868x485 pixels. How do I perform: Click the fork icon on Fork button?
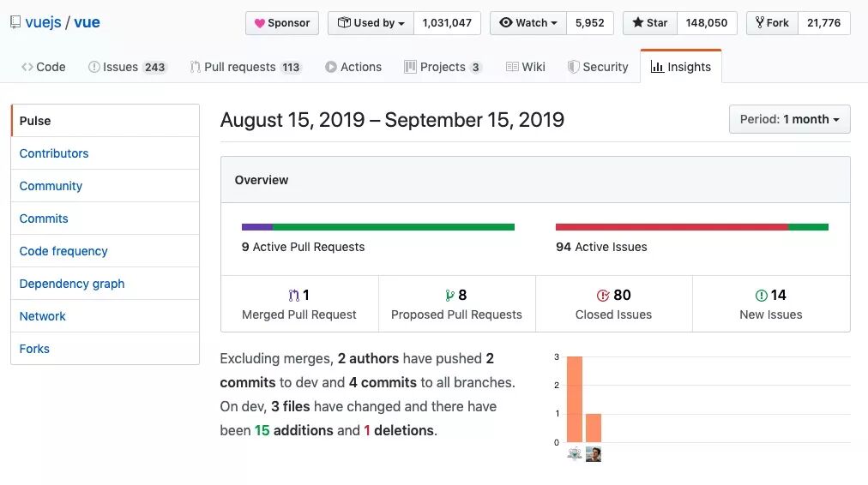tap(760, 22)
